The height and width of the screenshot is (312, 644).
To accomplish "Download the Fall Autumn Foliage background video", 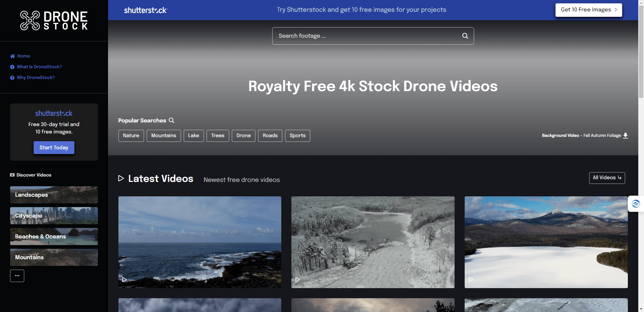I will [625, 135].
